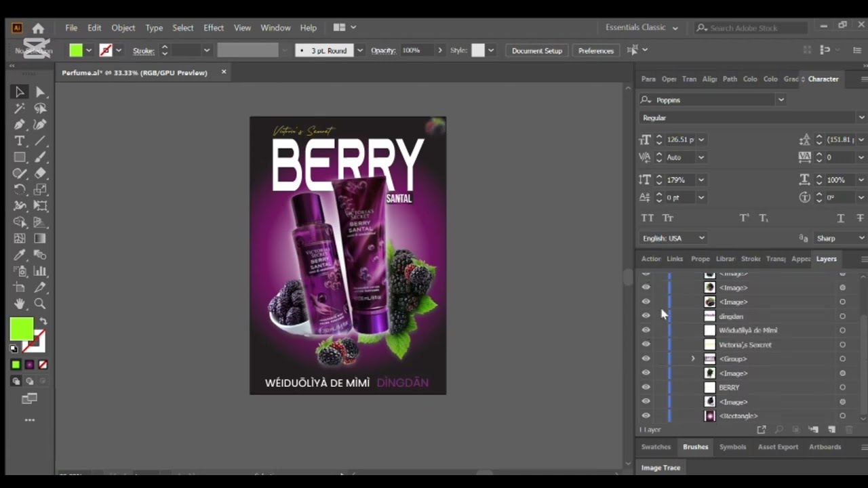The height and width of the screenshot is (488, 868).
Task: Select the Hand tool
Action: pyautogui.click(x=20, y=304)
